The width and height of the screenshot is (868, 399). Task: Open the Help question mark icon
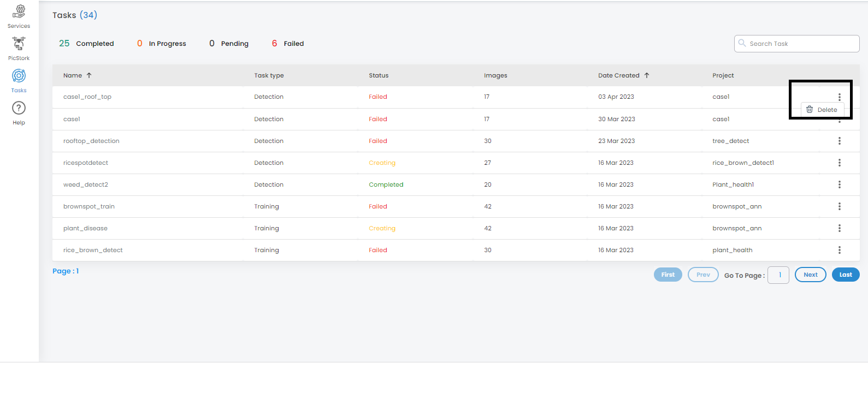19,108
